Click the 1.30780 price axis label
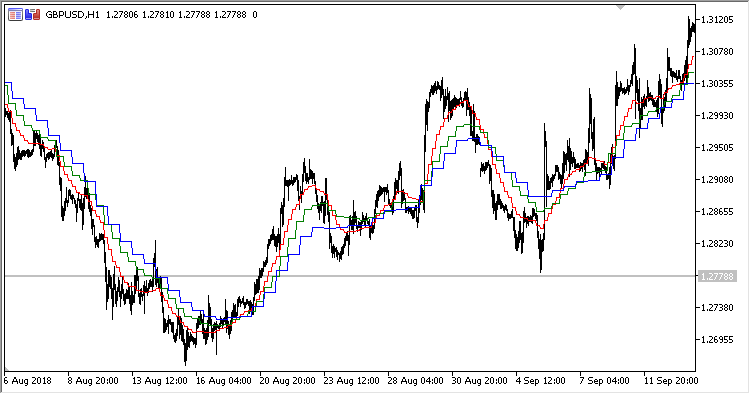 (x=717, y=52)
